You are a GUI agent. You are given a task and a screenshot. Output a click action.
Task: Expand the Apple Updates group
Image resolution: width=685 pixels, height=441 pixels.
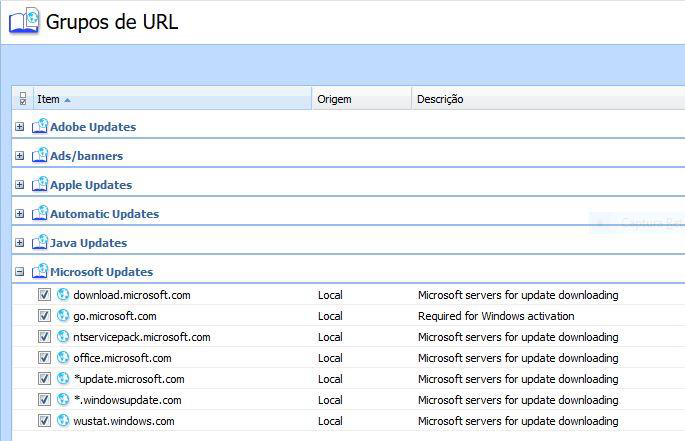click(x=19, y=184)
